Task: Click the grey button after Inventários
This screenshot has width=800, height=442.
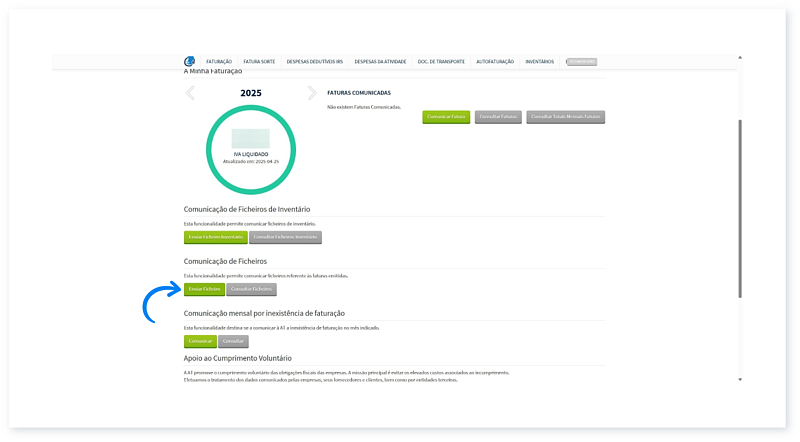Action: click(x=582, y=62)
